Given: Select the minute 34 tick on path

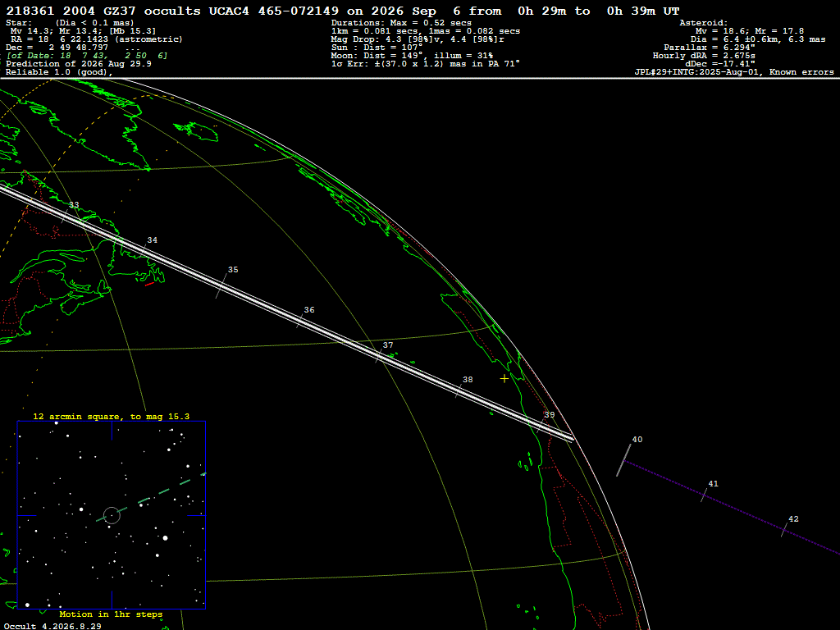Looking at the screenshot, I should 143,249.
